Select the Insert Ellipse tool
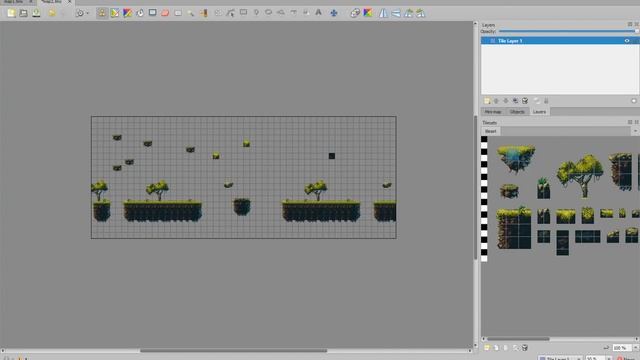Screen dimensions: 640x360 point(268,13)
